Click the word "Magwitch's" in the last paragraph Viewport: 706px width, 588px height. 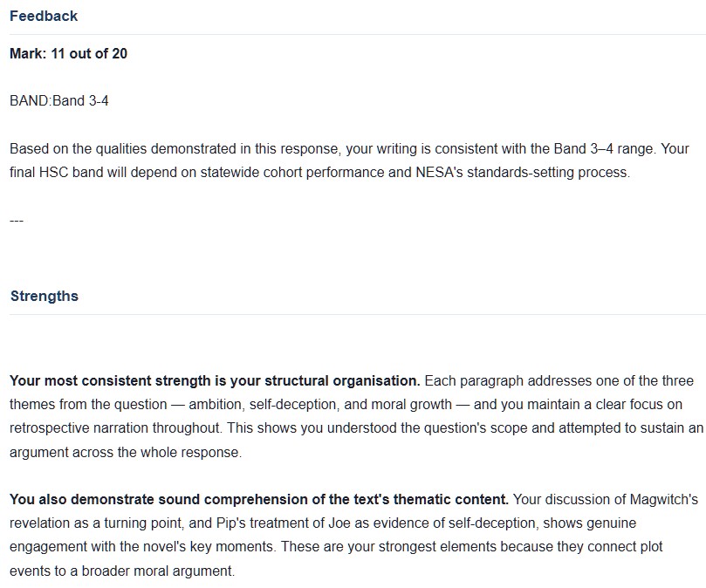pos(664,499)
